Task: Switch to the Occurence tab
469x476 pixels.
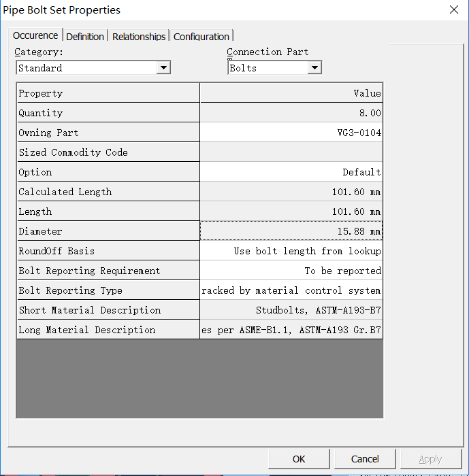Action: 35,35
